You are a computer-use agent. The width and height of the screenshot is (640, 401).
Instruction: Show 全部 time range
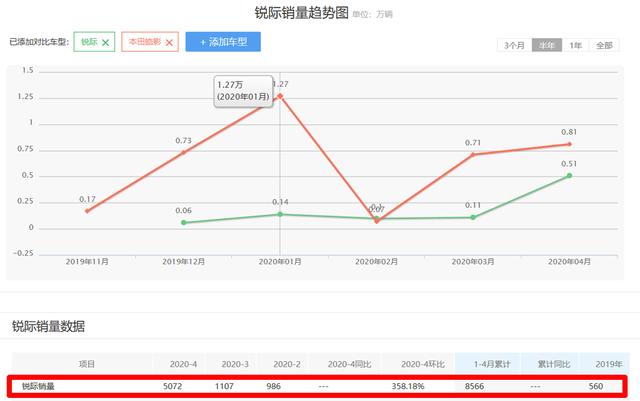(x=604, y=45)
